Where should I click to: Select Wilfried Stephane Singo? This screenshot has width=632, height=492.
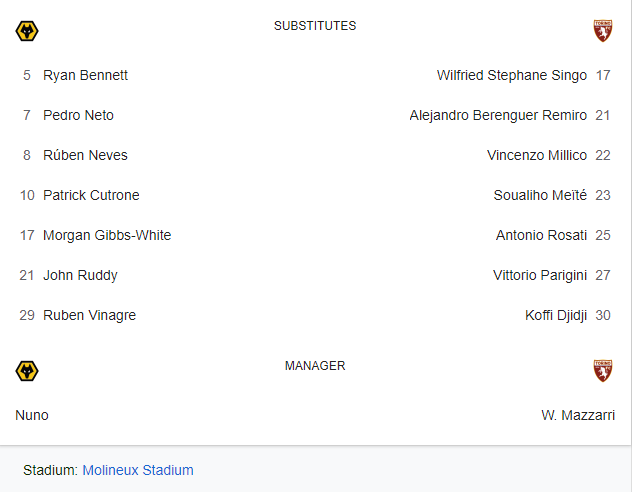511,75
